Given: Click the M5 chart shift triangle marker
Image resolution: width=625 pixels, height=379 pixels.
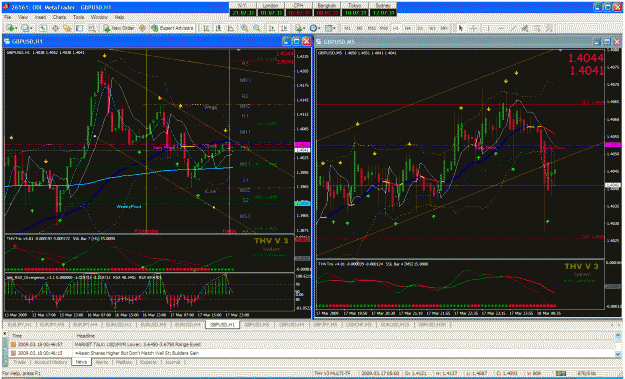Looking at the screenshot, I should [561, 50].
